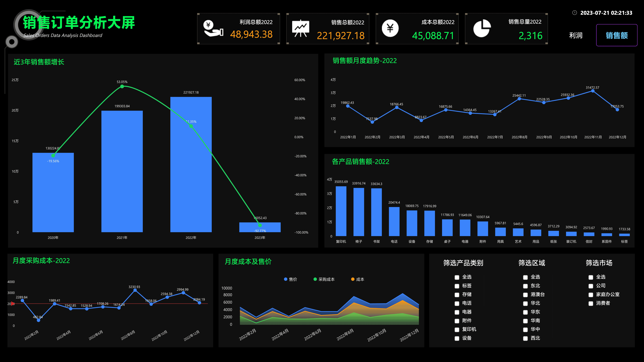644x362 pixels.
Task: Check 全选 under 筛选市场
Action: pos(591,277)
